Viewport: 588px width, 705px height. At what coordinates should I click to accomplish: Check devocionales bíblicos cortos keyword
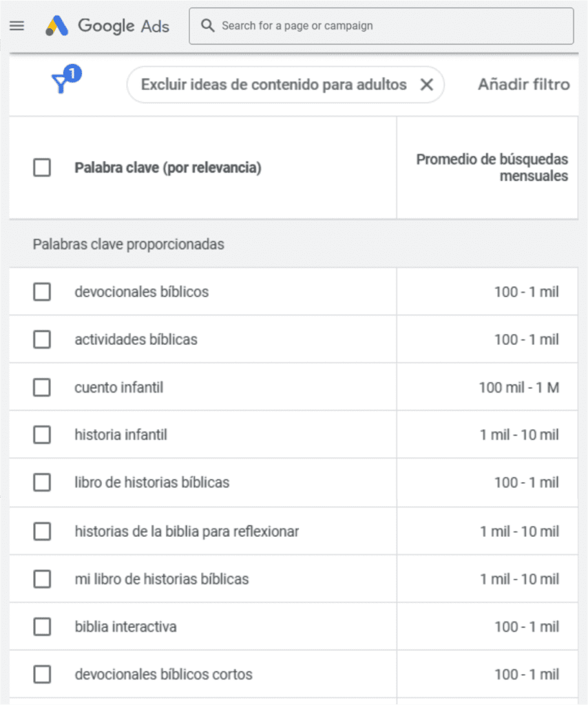(x=42, y=675)
